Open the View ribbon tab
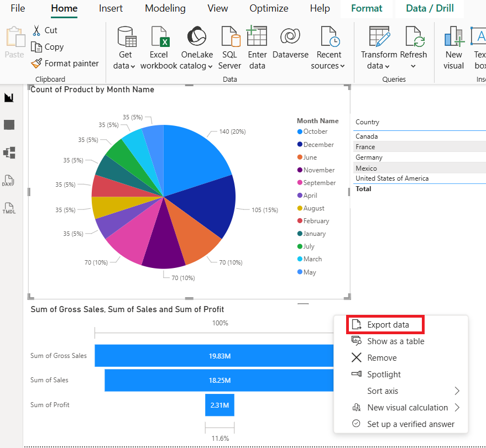Viewport: 486px width, 448px height. pos(218,8)
